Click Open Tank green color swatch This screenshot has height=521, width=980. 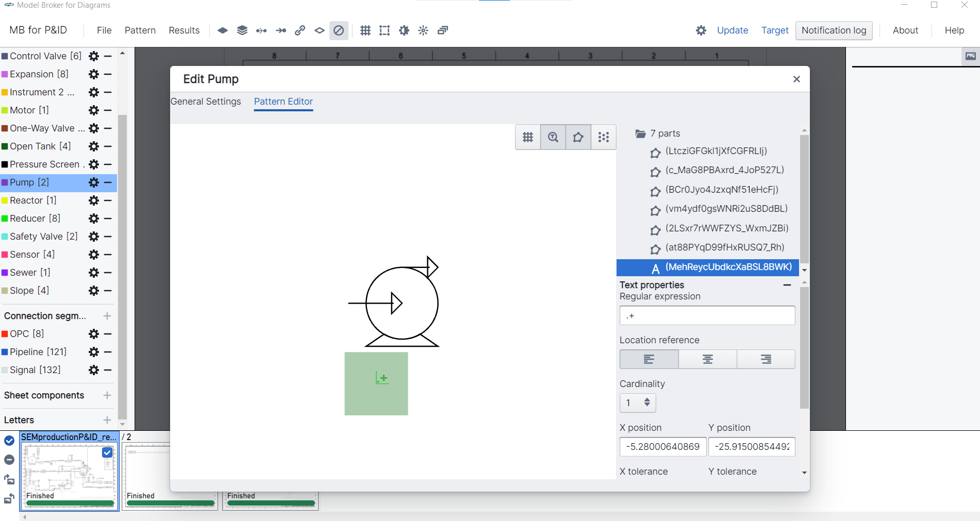(x=5, y=146)
